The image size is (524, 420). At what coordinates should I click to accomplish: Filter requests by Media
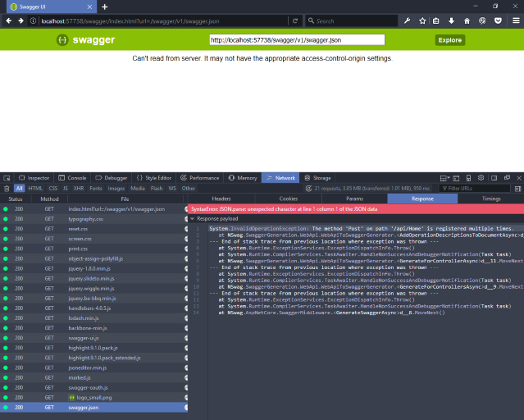(x=138, y=189)
